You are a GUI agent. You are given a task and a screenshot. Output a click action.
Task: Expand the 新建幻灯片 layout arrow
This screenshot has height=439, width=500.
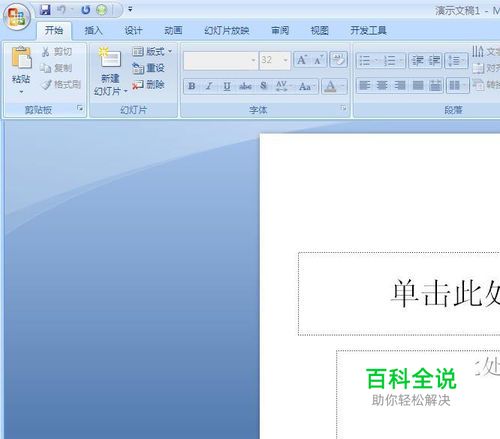(x=125, y=91)
